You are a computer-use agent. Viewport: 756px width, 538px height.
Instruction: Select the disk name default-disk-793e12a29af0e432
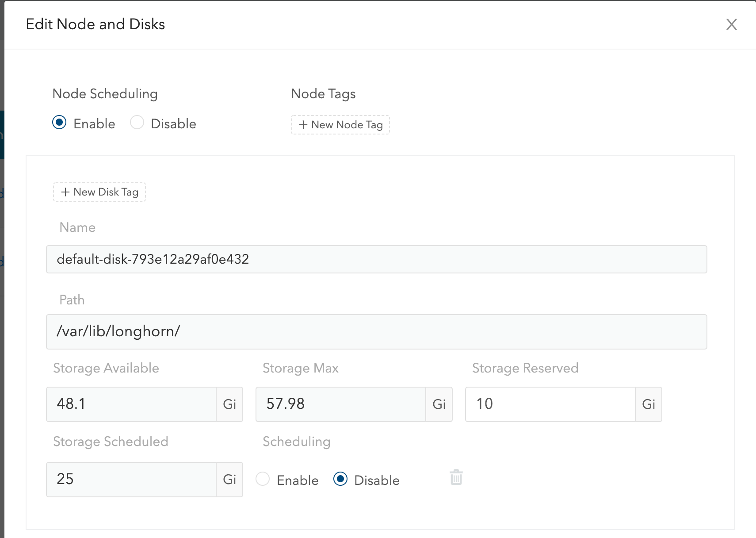(153, 259)
